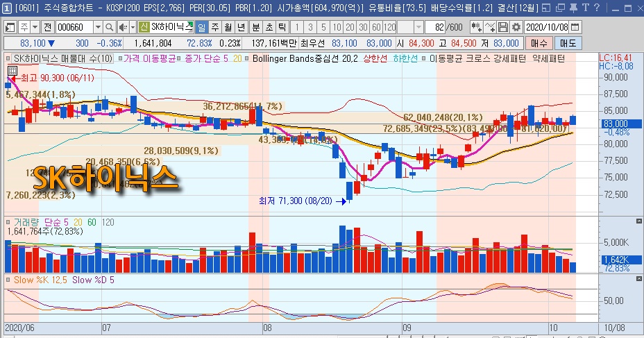
Task: Click the grid table icon on chart
Action: pyautogui.click(x=12, y=70)
